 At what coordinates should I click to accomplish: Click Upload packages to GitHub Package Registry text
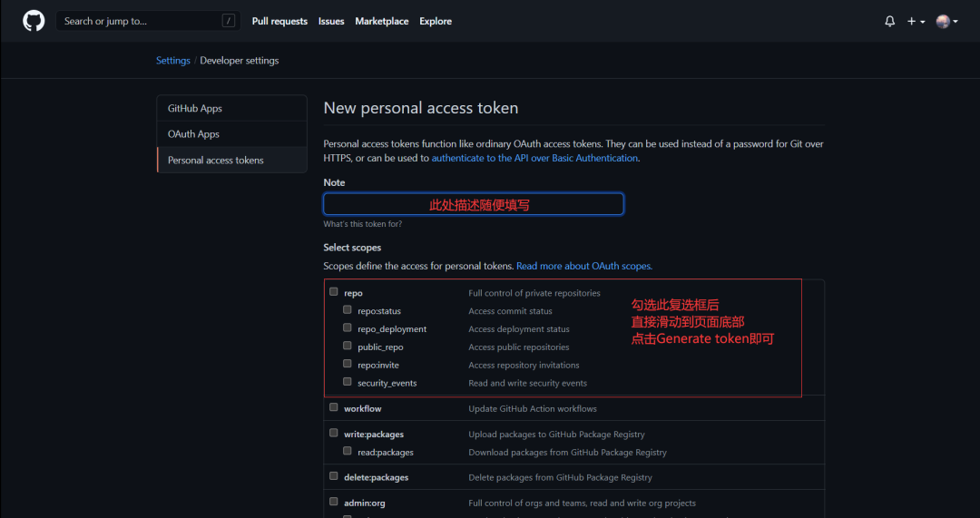tap(557, 435)
